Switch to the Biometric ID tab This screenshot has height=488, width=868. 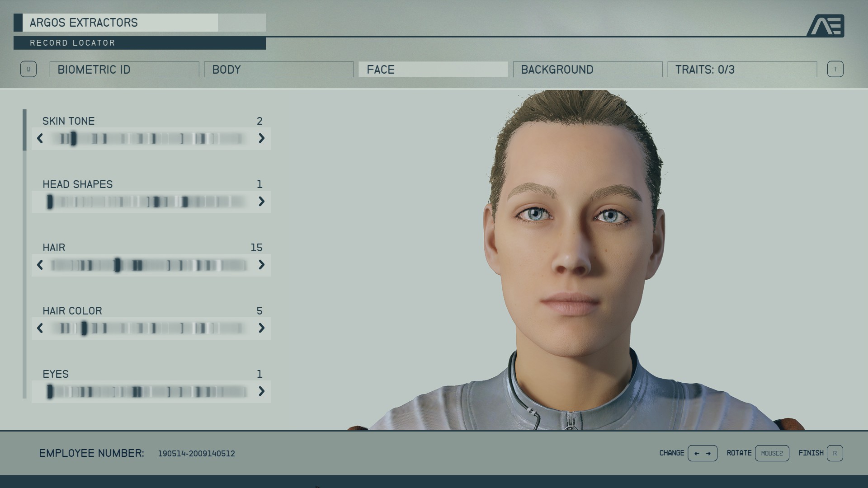click(x=124, y=69)
